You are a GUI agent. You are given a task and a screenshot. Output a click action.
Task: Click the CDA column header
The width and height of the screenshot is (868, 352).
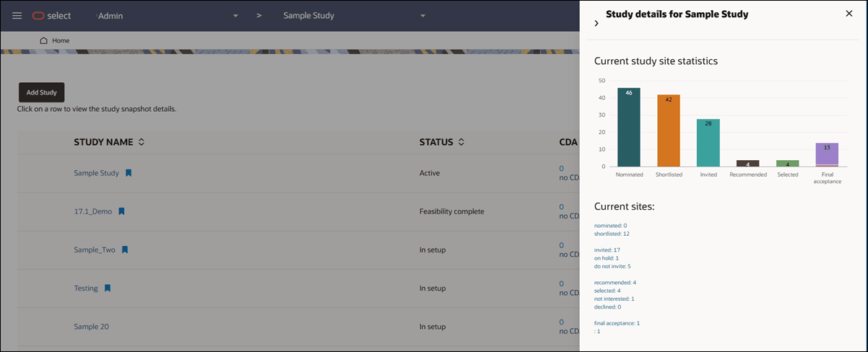point(568,142)
